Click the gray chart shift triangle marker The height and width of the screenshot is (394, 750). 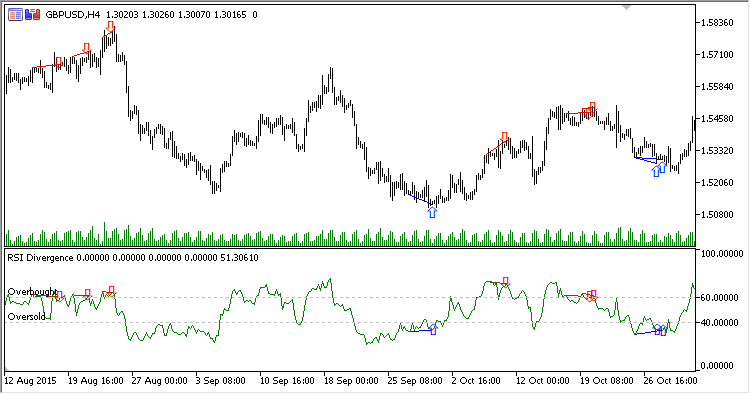[627, 7]
